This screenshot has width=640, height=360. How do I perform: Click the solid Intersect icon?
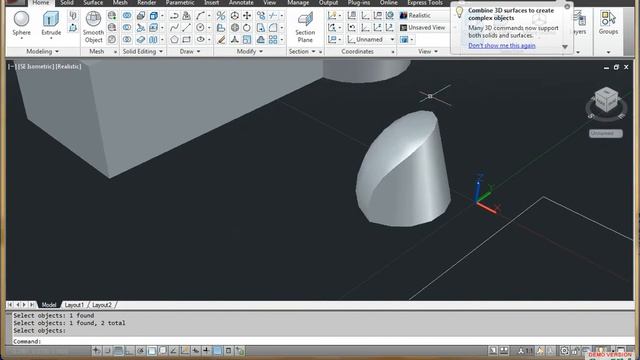coord(127,39)
